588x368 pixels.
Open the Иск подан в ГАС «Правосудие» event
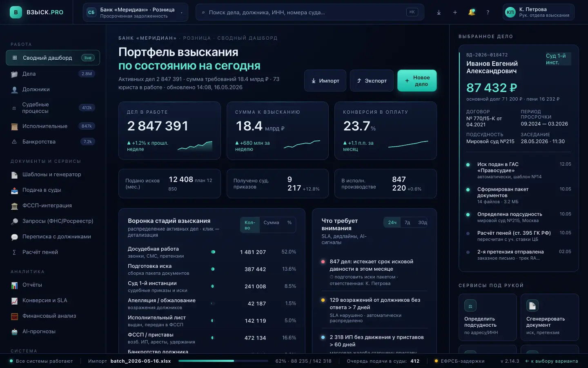click(x=519, y=171)
